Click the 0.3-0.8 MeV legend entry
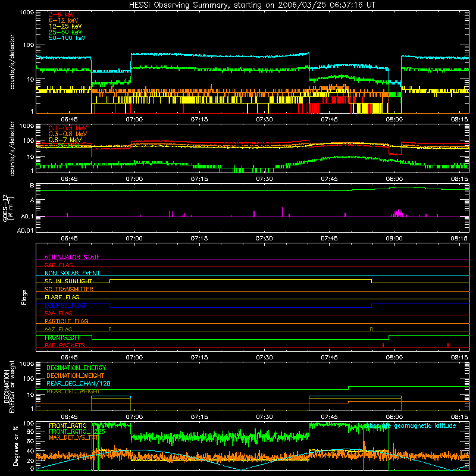Image resolution: width=476 pixels, height=476 pixels. [x=68, y=134]
